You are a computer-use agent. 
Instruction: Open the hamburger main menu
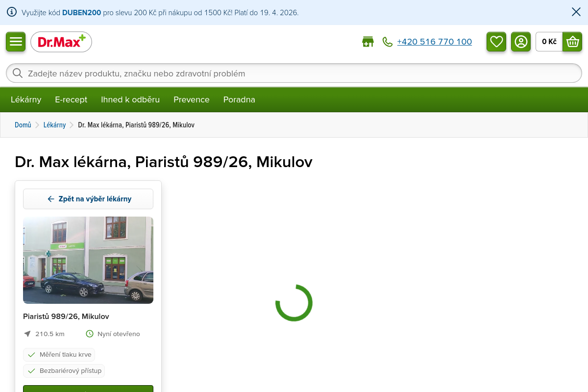pos(16,42)
